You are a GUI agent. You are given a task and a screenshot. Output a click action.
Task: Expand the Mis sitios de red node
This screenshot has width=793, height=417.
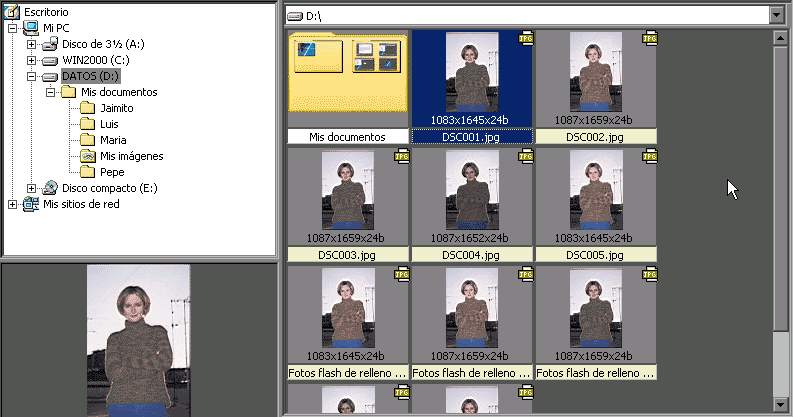13,205
